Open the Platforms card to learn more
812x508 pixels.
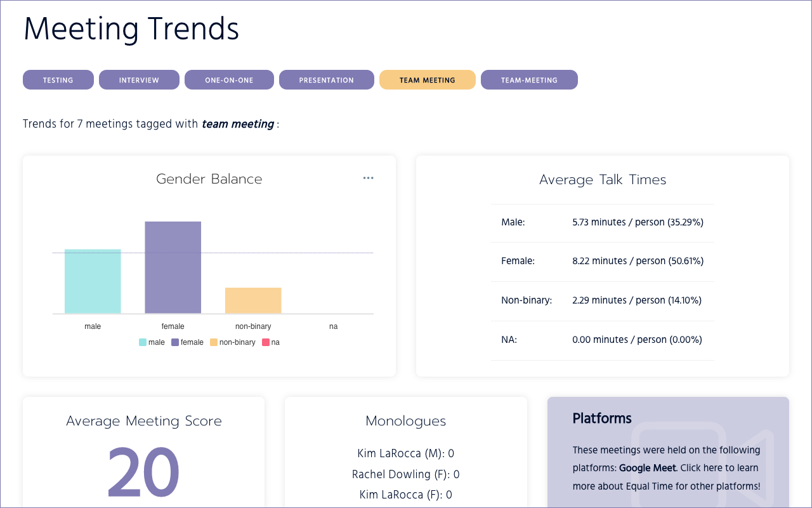[668, 452]
